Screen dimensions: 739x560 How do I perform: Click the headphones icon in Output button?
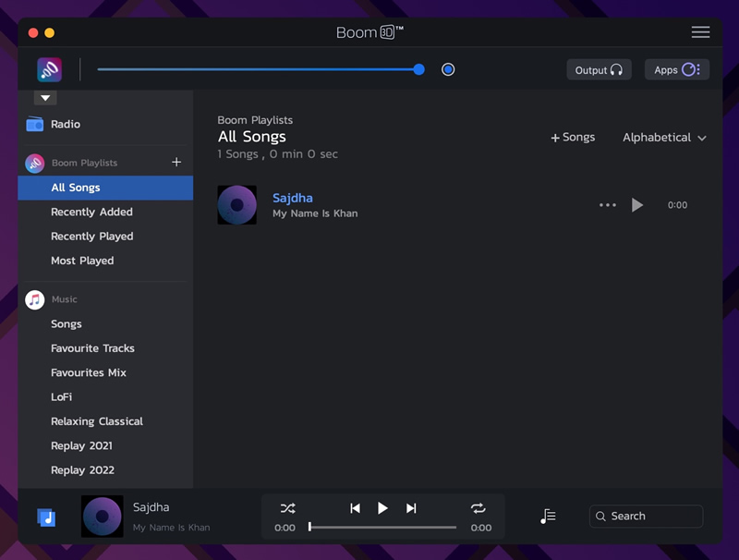tap(616, 69)
